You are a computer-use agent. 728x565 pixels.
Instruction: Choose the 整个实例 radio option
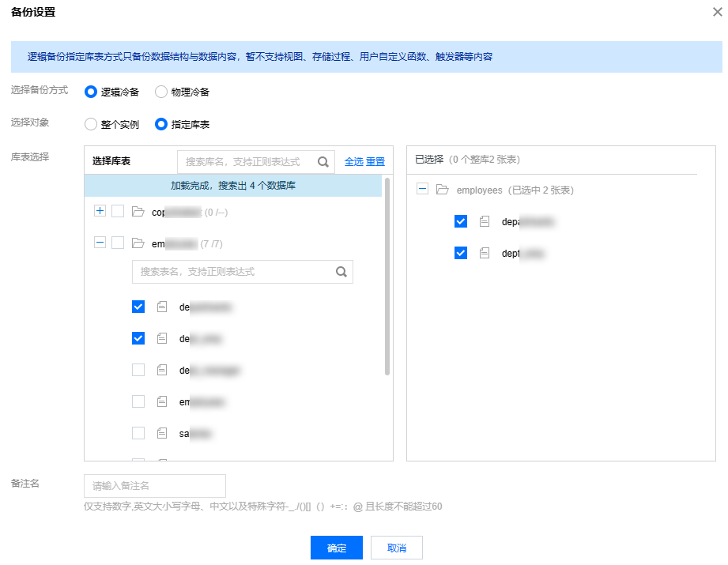[x=91, y=124]
